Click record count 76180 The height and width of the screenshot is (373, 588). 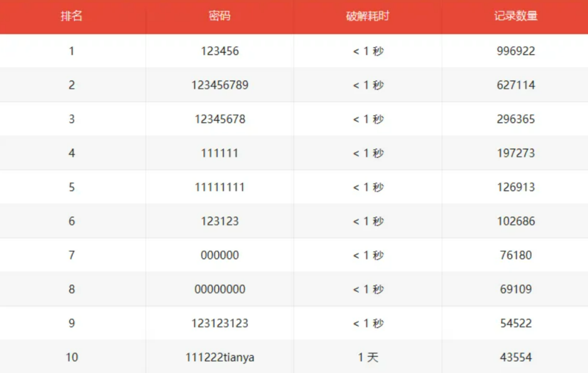(x=516, y=256)
